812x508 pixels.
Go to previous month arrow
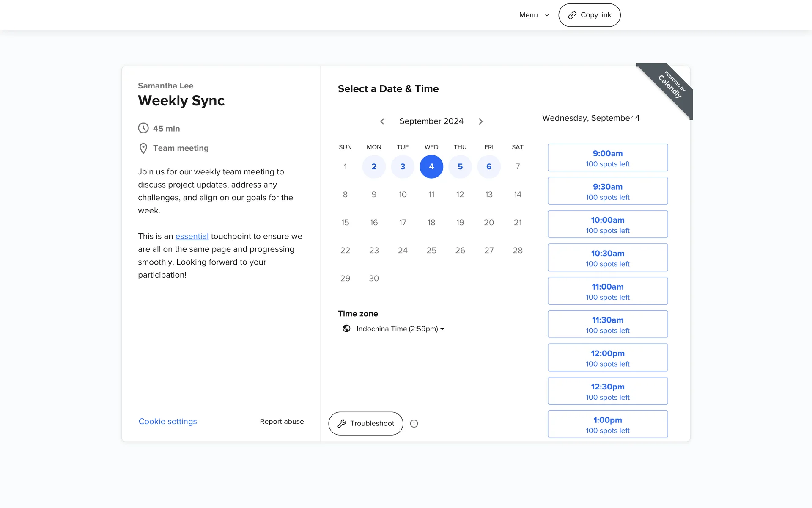coord(382,121)
